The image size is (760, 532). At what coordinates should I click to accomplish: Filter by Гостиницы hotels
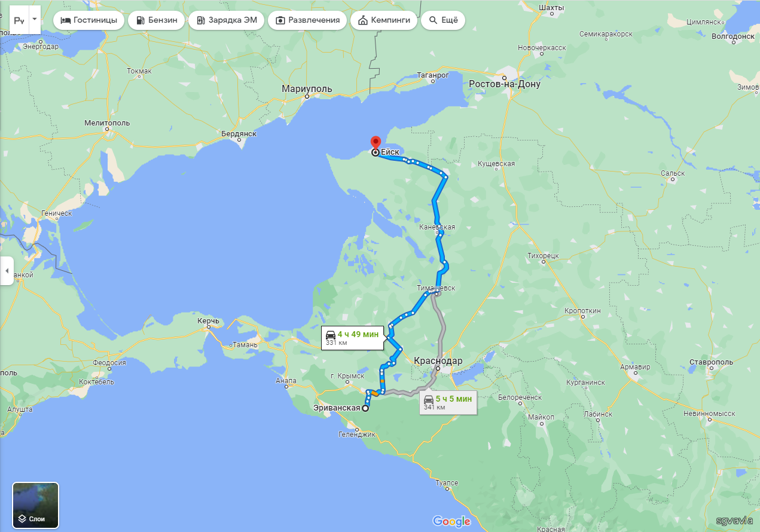point(90,20)
